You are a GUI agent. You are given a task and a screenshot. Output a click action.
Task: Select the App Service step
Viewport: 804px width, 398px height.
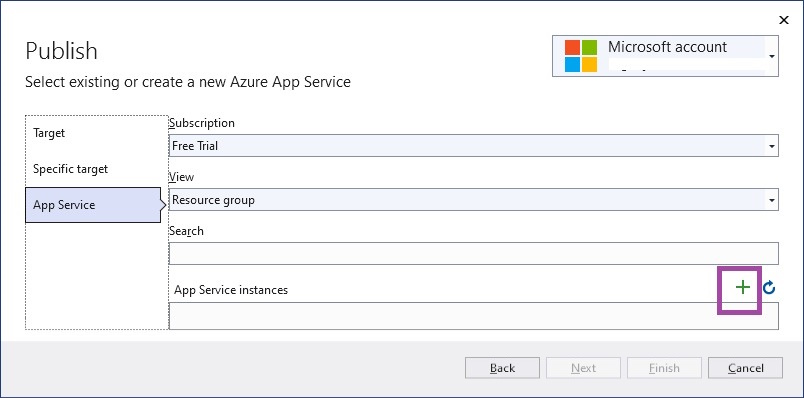(x=93, y=205)
